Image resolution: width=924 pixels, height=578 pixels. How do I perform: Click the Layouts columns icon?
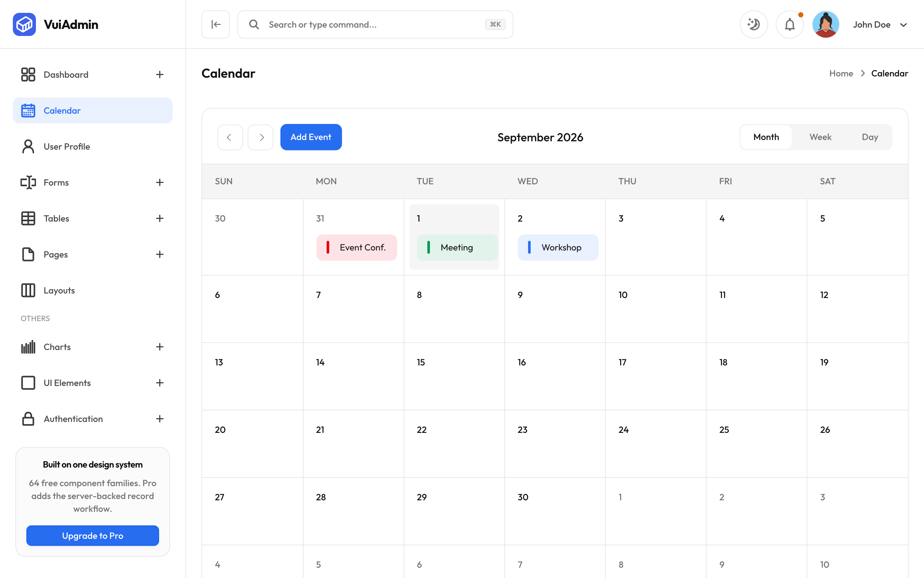(28, 290)
